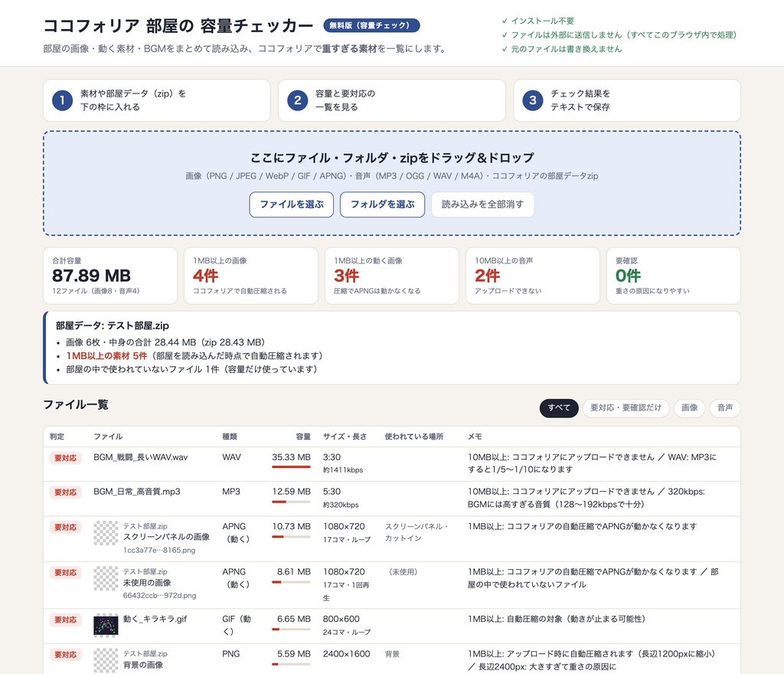This screenshot has width=784, height=674.
Task: Click the size bar under 12.59 MB
Action: click(291, 502)
